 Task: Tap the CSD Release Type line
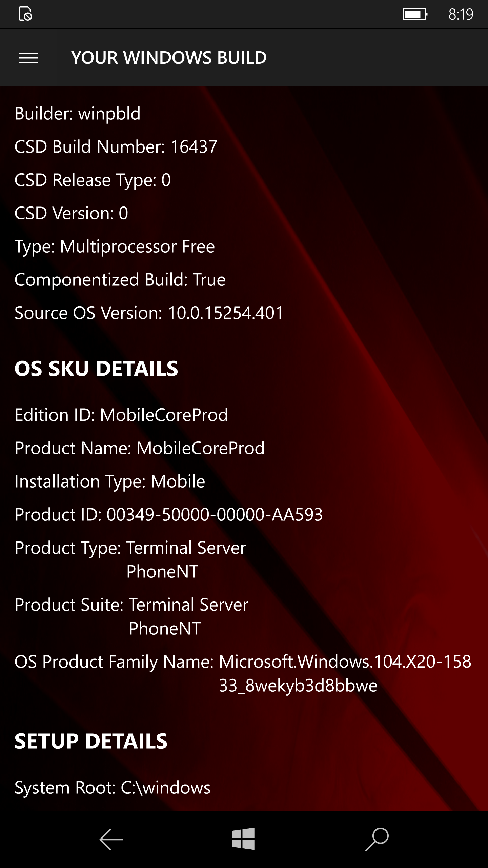93,180
